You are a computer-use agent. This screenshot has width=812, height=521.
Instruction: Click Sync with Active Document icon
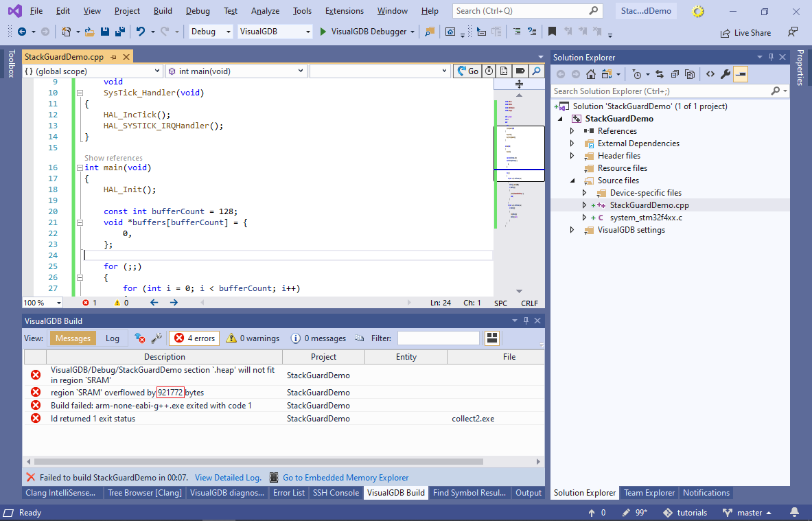point(660,75)
